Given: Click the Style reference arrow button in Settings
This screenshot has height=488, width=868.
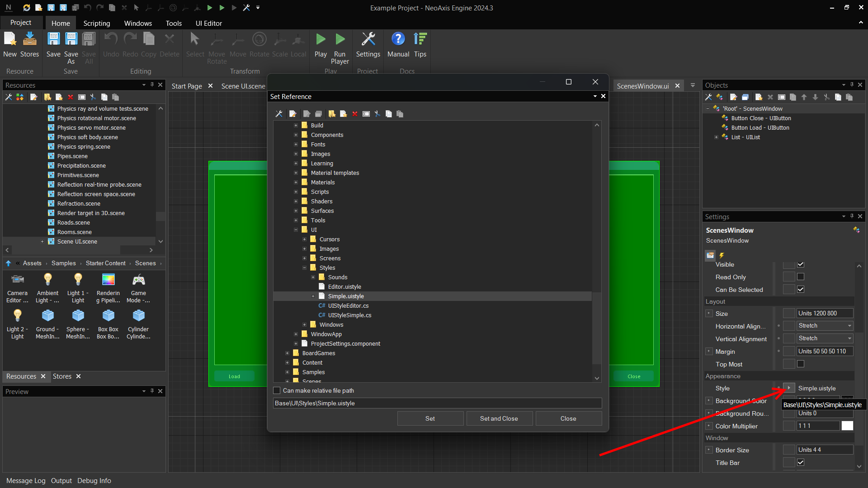Looking at the screenshot, I should point(789,388).
